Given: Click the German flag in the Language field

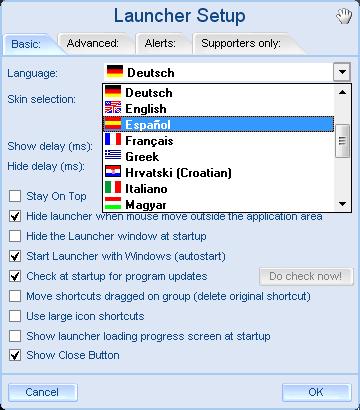Looking at the screenshot, I should tap(115, 72).
